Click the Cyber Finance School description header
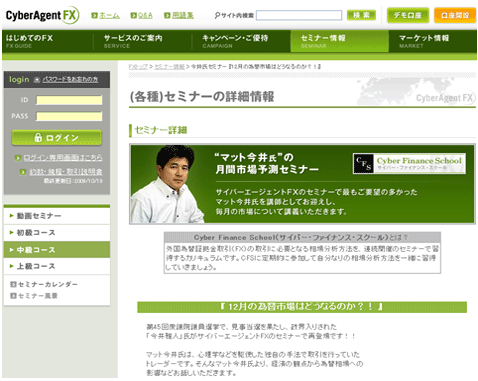The height and width of the screenshot is (381, 478). pyautogui.click(x=302, y=237)
